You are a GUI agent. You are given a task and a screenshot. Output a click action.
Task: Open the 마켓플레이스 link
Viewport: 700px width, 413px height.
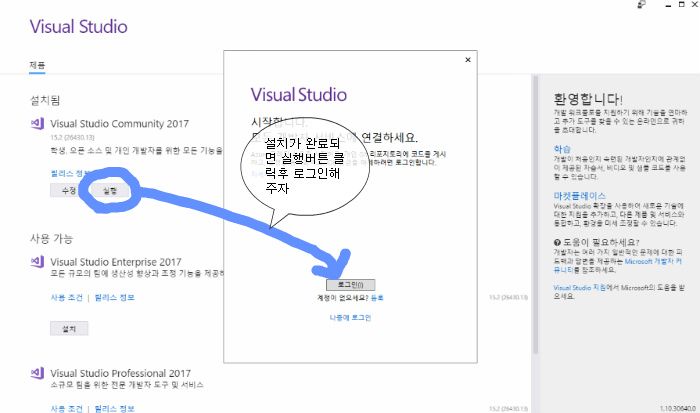pos(579,196)
